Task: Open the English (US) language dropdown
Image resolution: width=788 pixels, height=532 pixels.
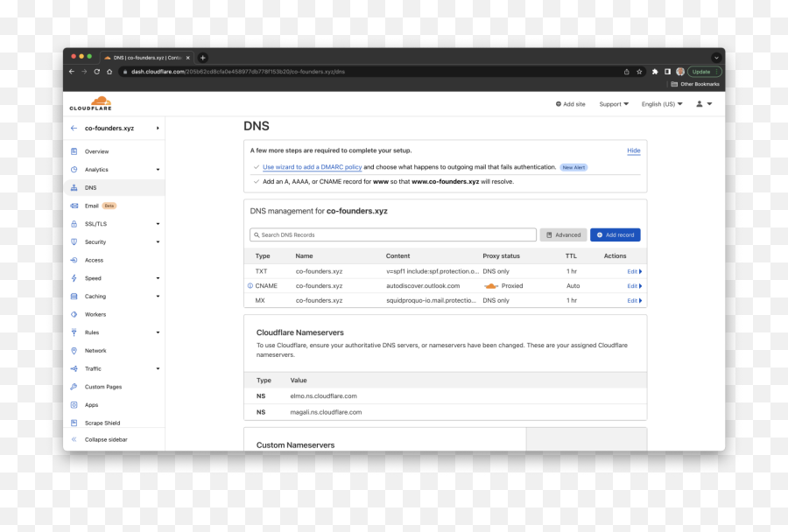Action: [662, 104]
